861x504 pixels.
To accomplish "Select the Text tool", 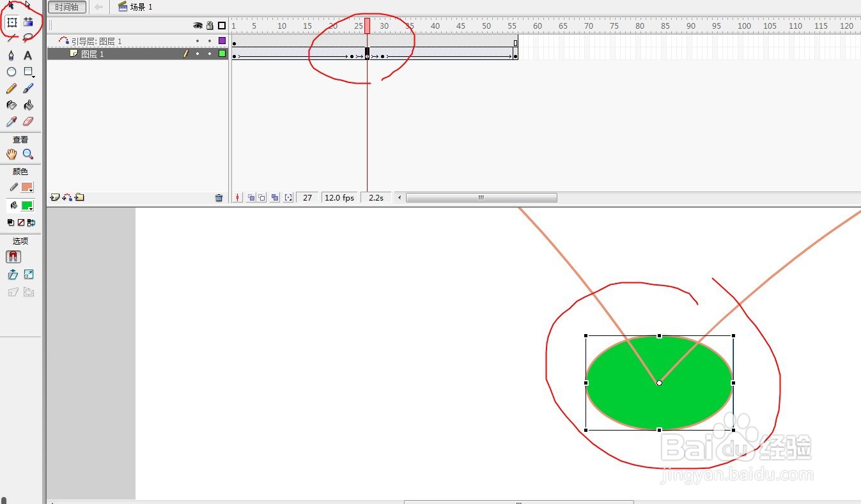I will (28, 55).
